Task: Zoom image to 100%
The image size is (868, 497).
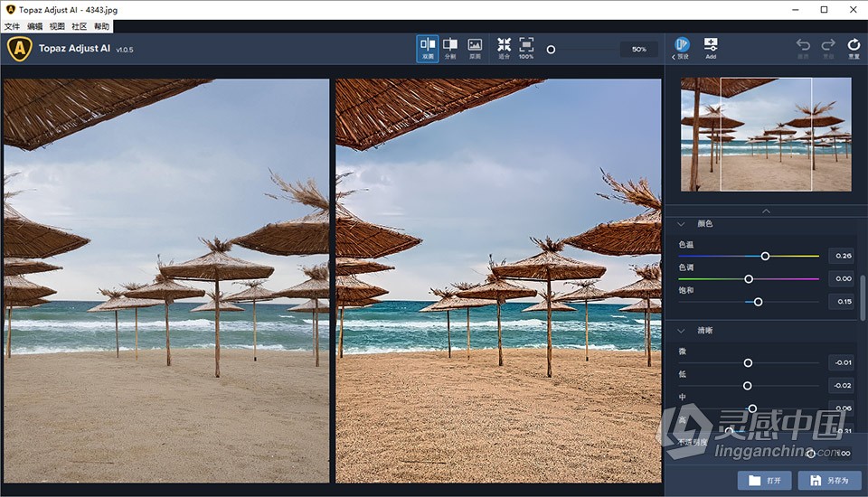Action: pos(526,49)
